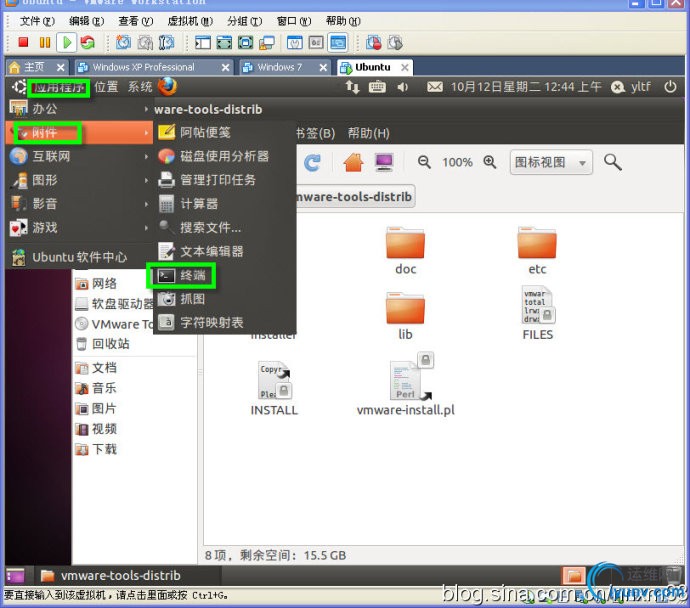Select the vmware-install.pl Perl script
This screenshot has height=608, width=690.
click(x=406, y=385)
